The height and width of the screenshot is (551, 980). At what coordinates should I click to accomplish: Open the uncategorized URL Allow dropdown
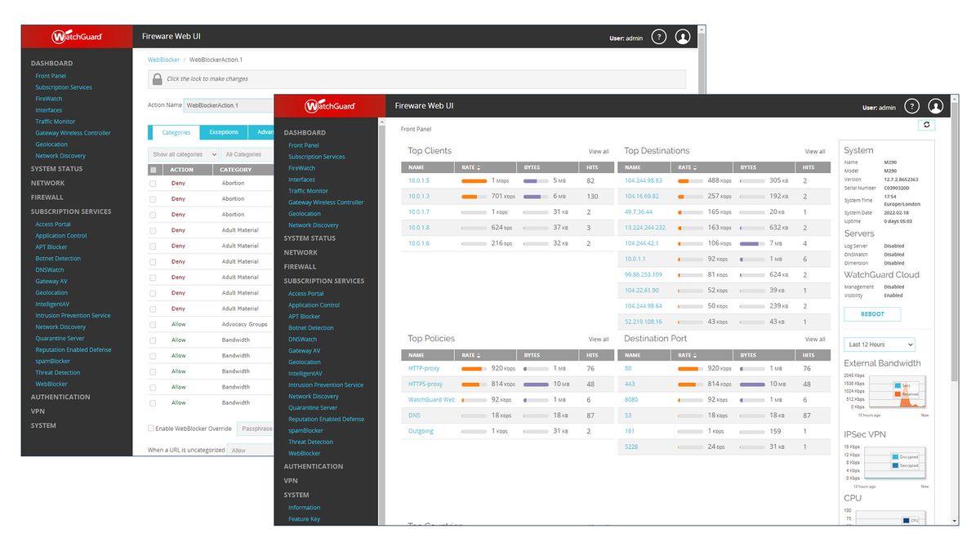click(x=251, y=450)
